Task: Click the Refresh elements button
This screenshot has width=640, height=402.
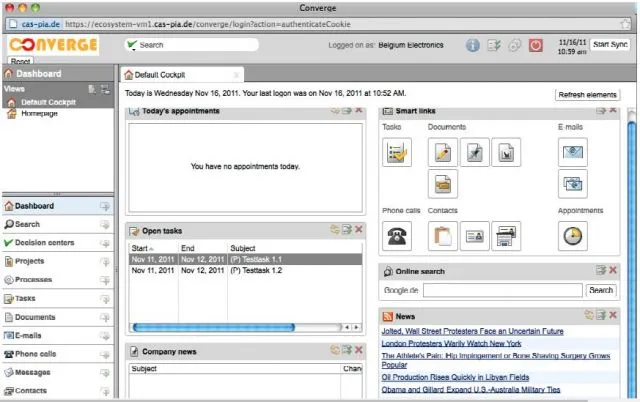Action: (587, 95)
